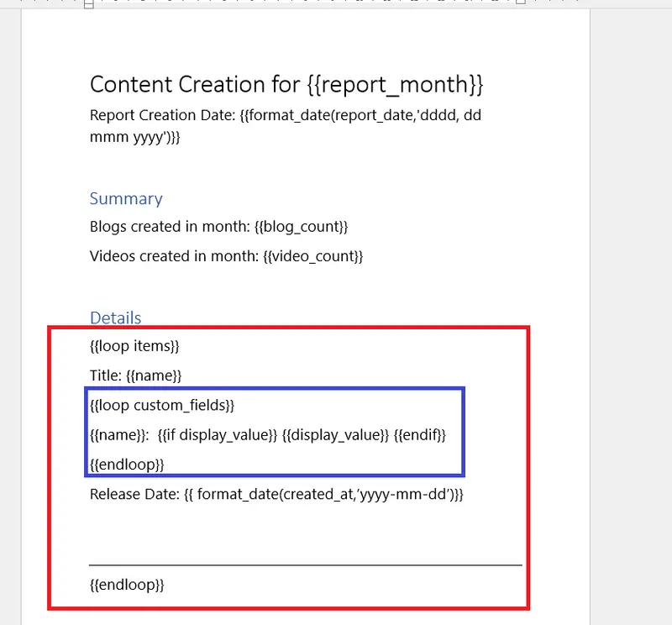Screen dimensions: 672x625
Task: Click the {{video_count}} placeholder
Action: point(312,256)
